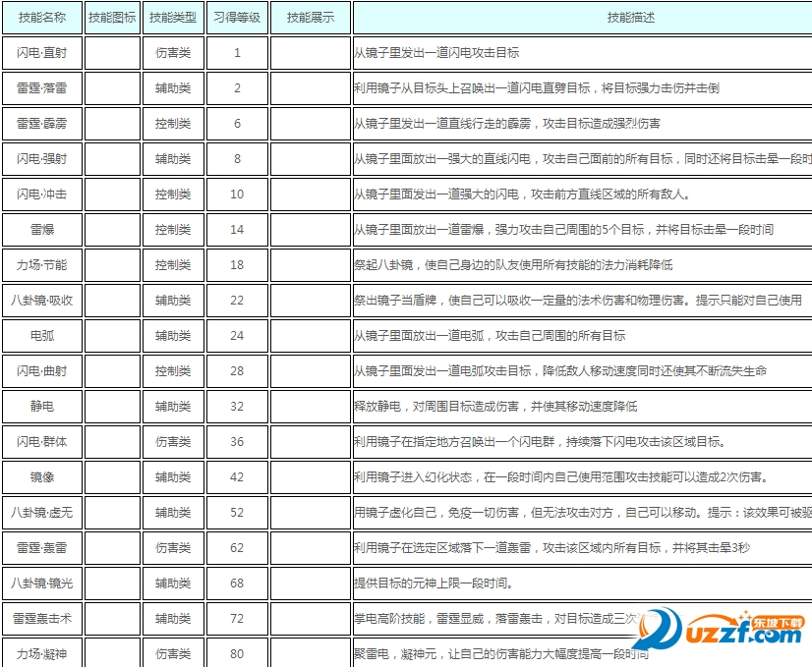Select the 雷爆 skill name
The image size is (812, 667).
click(x=42, y=230)
